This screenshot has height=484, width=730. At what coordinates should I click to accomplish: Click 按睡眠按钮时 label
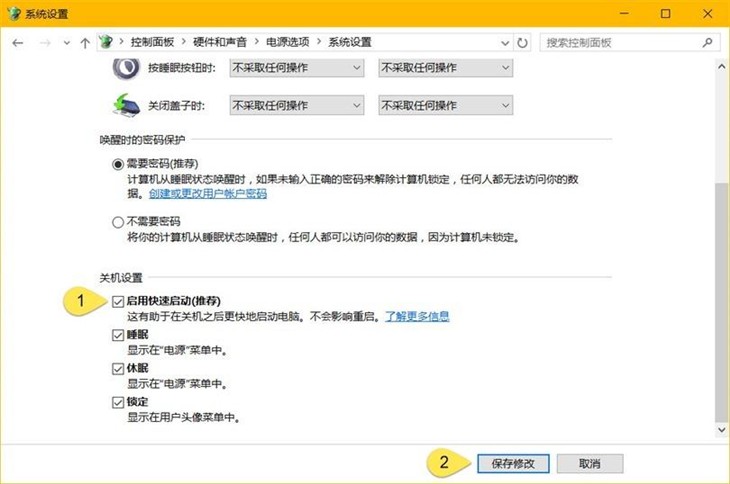pos(182,68)
